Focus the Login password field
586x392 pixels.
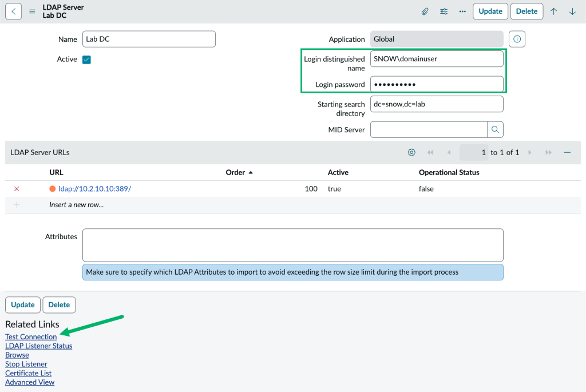(437, 84)
